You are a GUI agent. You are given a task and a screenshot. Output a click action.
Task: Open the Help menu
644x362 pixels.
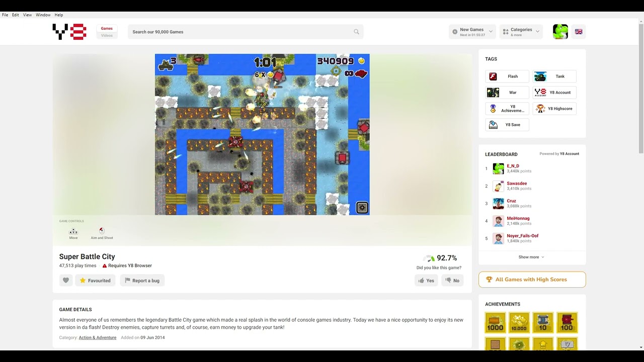59,15
